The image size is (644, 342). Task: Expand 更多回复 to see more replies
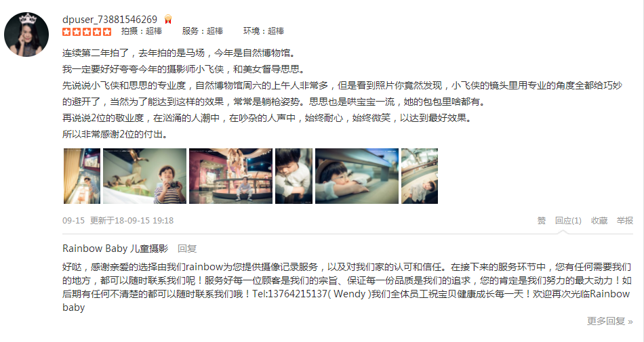(610, 321)
